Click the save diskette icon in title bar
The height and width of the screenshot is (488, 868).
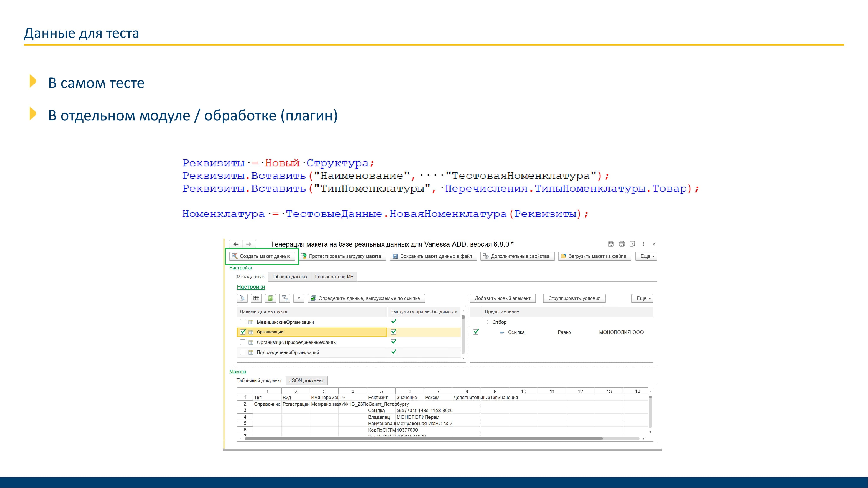coord(611,244)
